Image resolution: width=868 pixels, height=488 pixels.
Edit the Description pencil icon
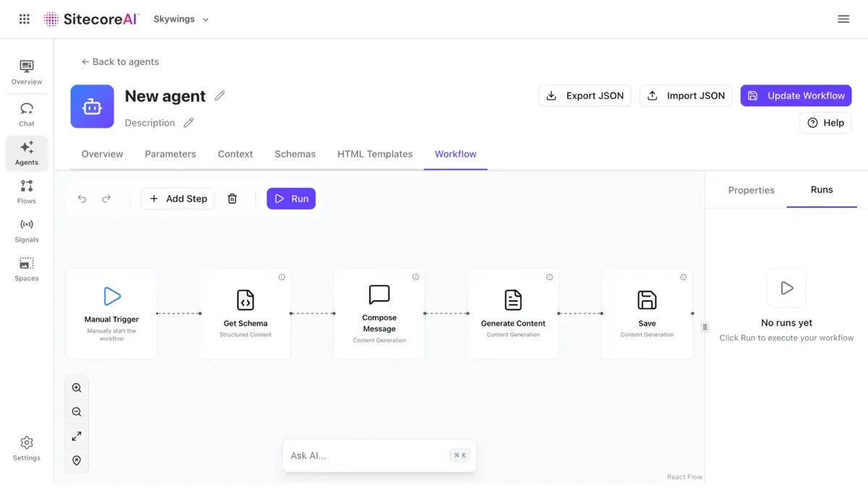[188, 123]
